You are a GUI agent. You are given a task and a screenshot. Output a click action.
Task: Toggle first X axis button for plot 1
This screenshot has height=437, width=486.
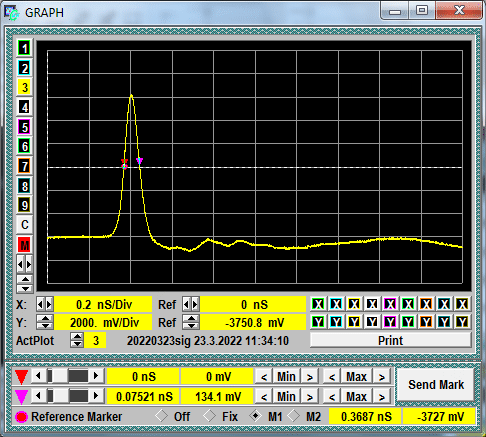click(318, 304)
